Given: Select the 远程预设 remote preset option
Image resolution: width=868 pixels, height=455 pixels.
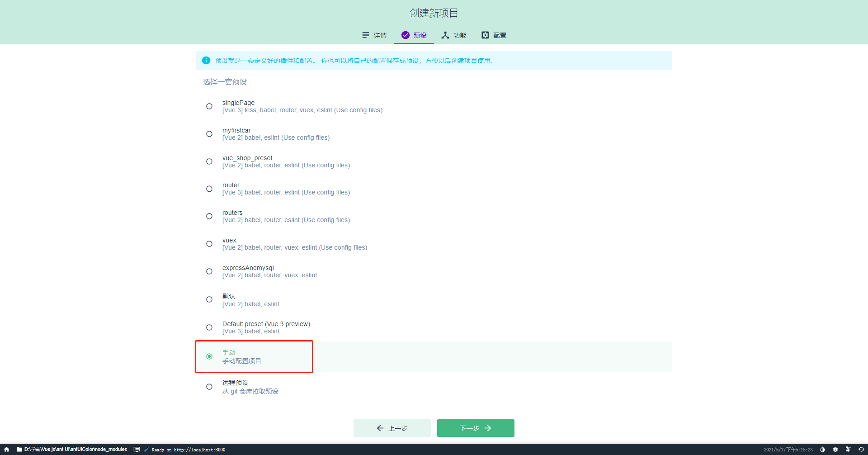Looking at the screenshot, I should click(209, 386).
